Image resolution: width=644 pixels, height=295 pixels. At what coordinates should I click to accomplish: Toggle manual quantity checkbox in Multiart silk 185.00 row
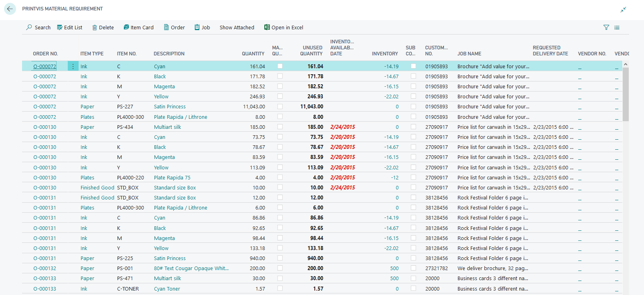pos(280,127)
